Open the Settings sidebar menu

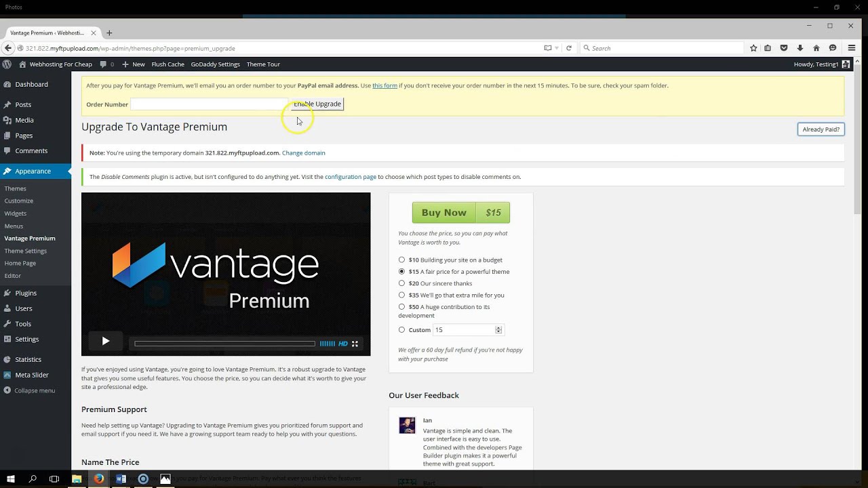click(x=27, y=339)
